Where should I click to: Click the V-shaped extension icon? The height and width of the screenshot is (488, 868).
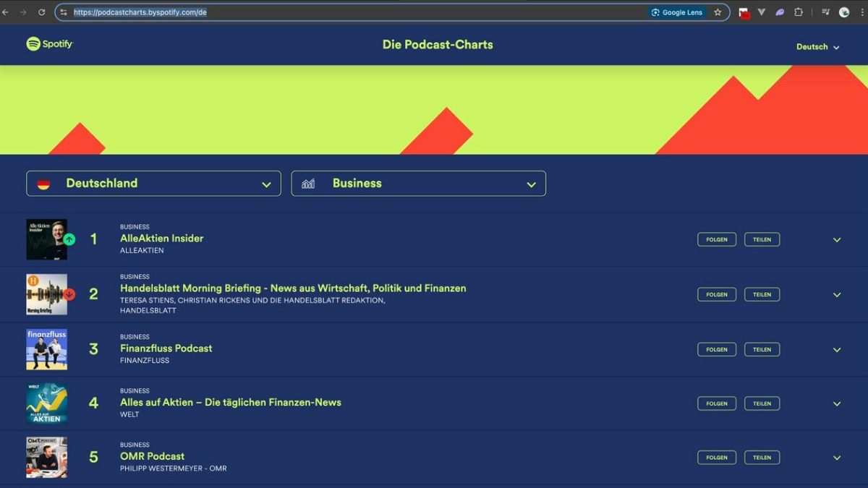762,12
